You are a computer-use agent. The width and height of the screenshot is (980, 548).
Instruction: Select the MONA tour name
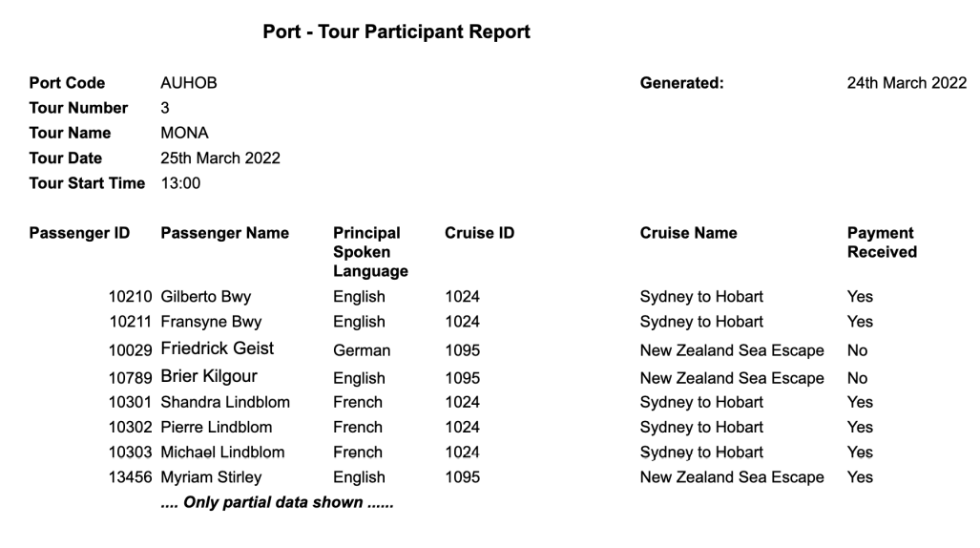pos(184,133)
